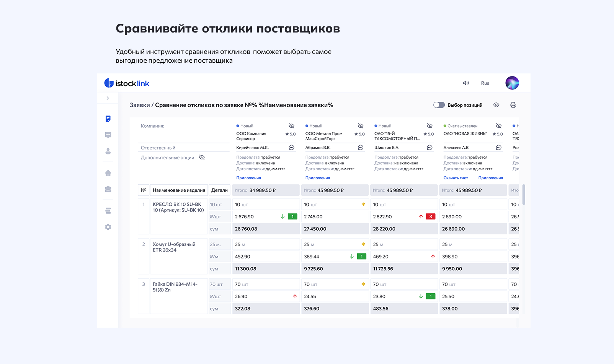Open the Rus language selector
The image size is (614, 364).
pyautogui.click(x=485, y=83)
